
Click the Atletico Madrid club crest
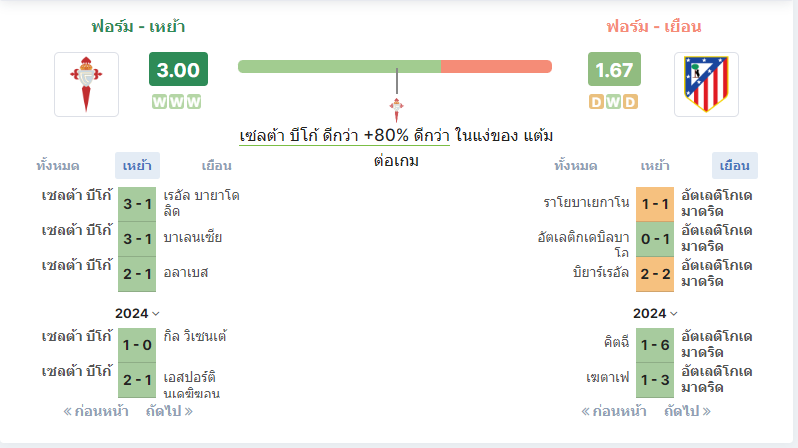tap(706, 85)
